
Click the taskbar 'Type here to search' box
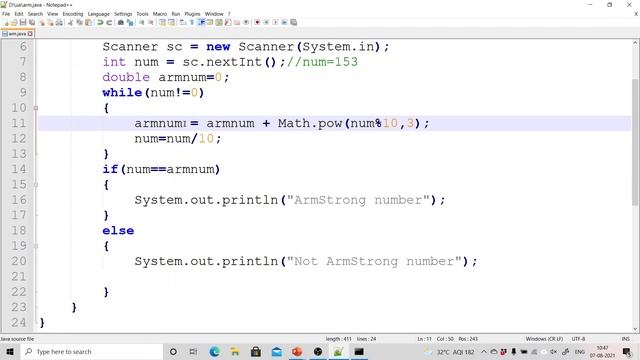click(92, 352)
